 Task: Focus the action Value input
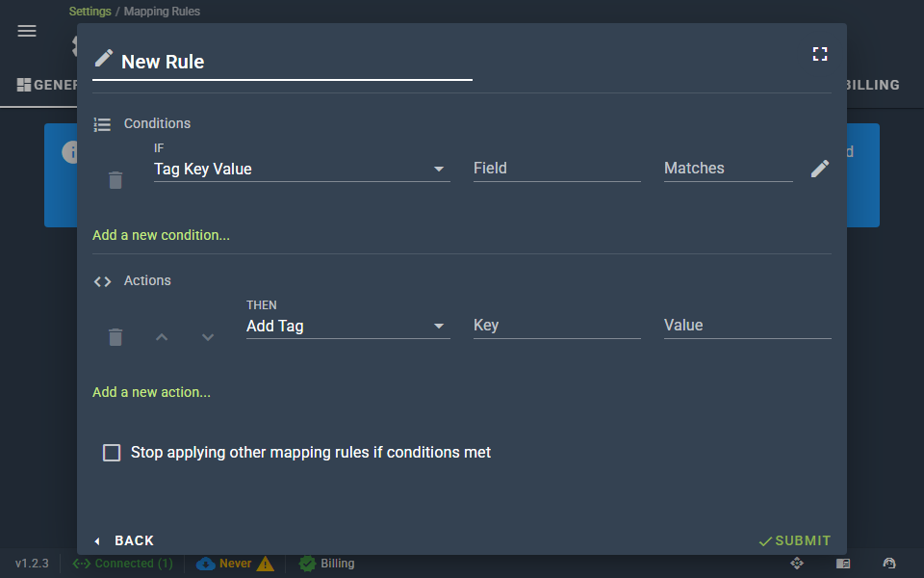coord(748,326)
